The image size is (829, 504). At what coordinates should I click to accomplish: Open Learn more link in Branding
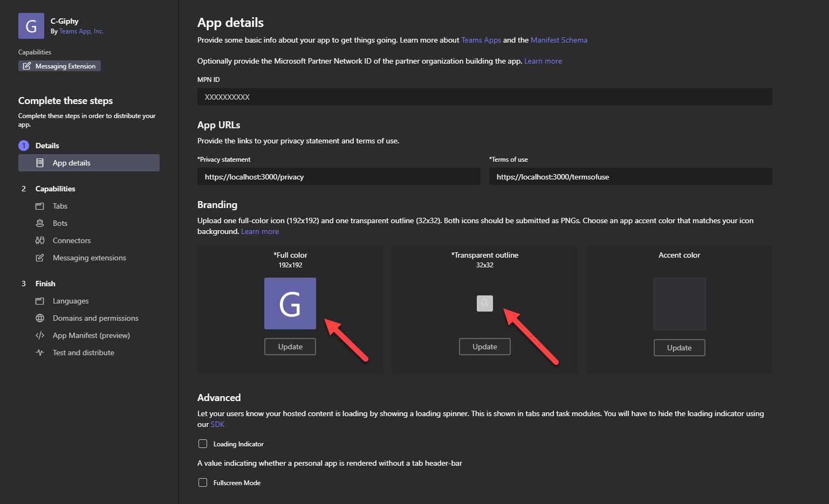click(x=260, y=231)
